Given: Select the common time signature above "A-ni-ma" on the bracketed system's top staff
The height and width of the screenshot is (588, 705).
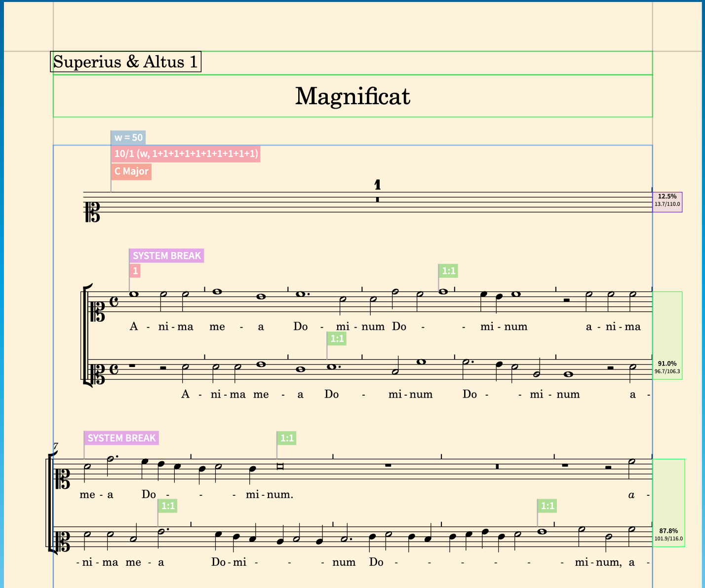Looking at the screenshot, I should (x=114, y=301).
